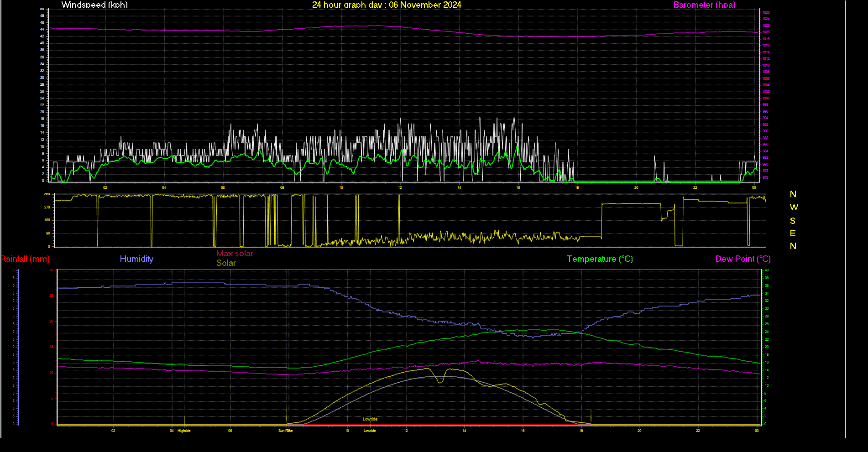868x452 pixels.
Task: Click the "Barometer (hpa)" label
Action: (705, 5)
